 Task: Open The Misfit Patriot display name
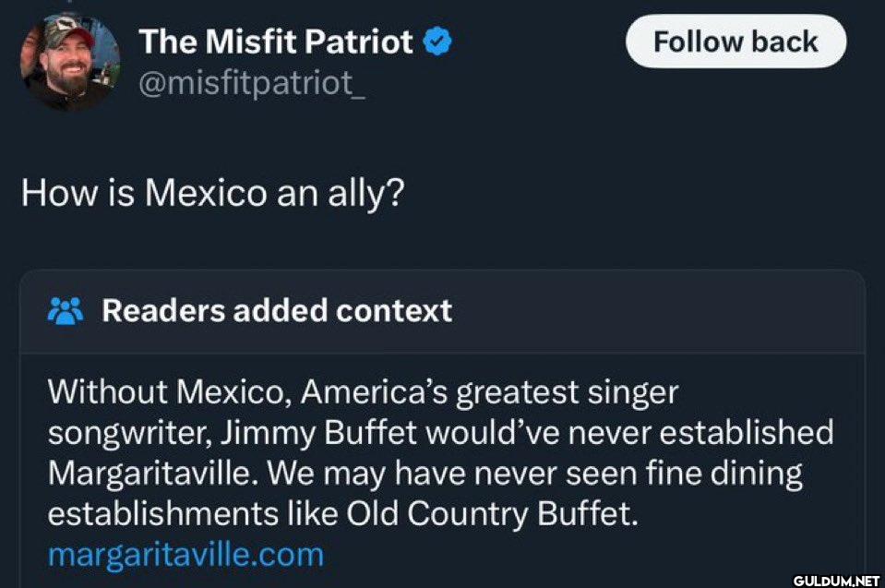point(276,42)
